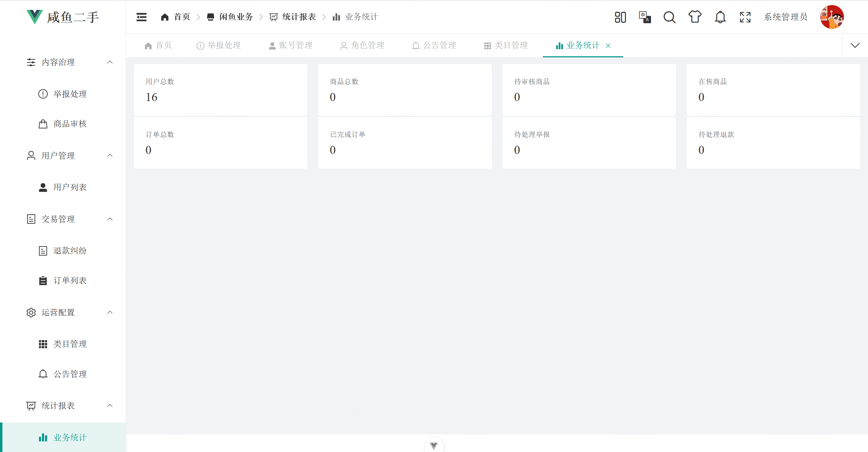Image resolution: width=868 pixels, height=452 pixels.
Task: Open the search icon in top bar
Action: pyautogui.click(x=669, y=17)
